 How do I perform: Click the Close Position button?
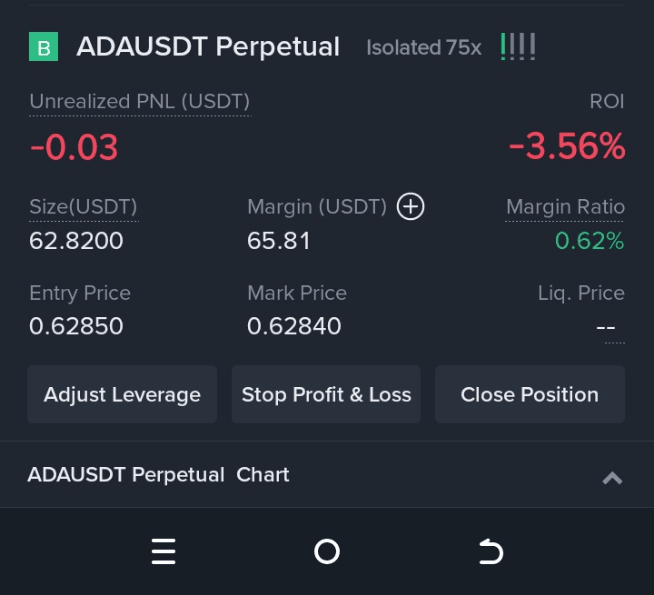(x=530, y=394)
